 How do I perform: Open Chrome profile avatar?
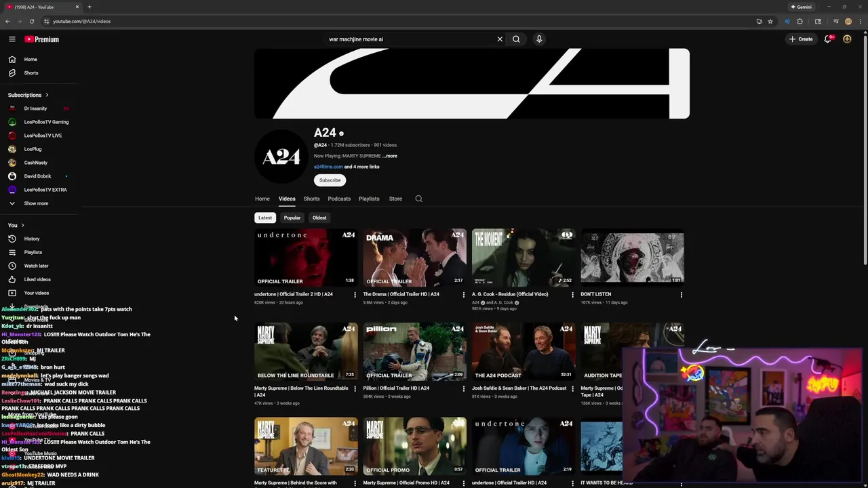pyautogui.click(x=848, y=21)
